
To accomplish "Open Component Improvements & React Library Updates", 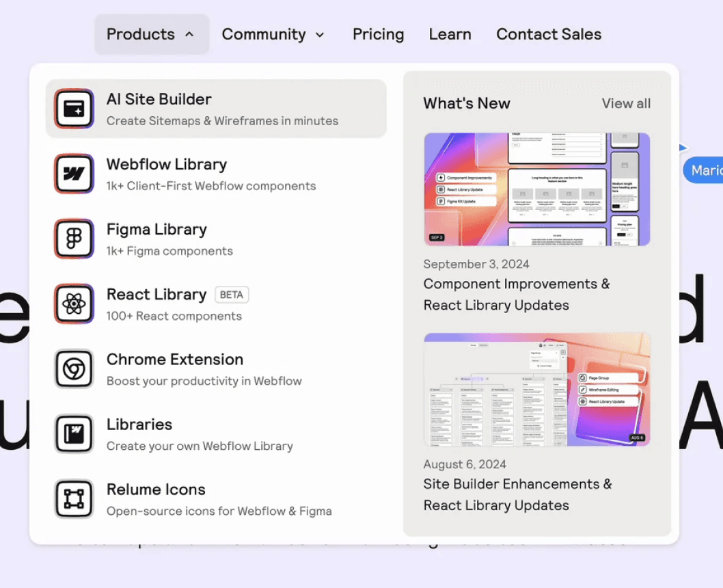I will click(x=517, y=294).
